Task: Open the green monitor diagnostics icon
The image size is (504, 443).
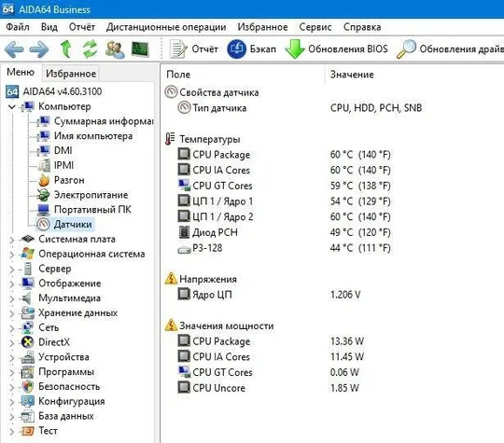Action: pyautogui.click(x=140, y=49)
